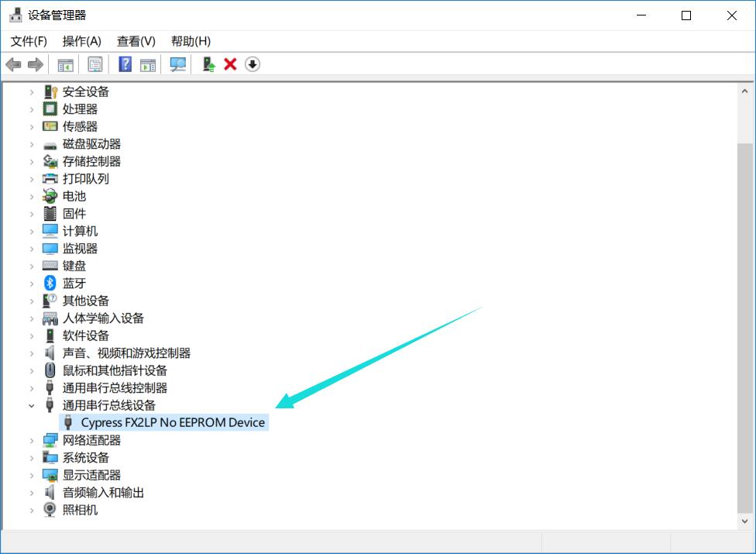
Task: Show/hide console tree toolbar icon
Action: coord(66,64)
